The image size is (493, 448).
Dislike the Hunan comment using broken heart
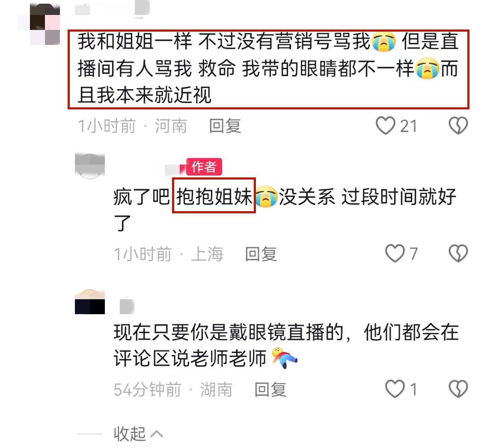coord(458,389)
